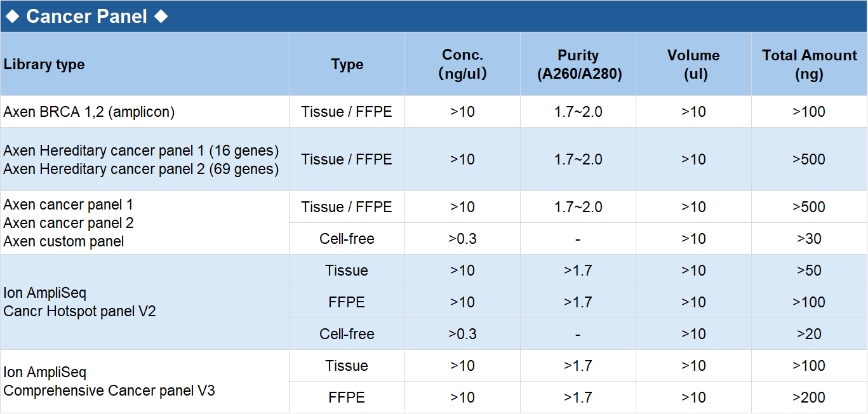Screen dimensions: 868x414
Task: Select the Library type column header
Action: 44,65
